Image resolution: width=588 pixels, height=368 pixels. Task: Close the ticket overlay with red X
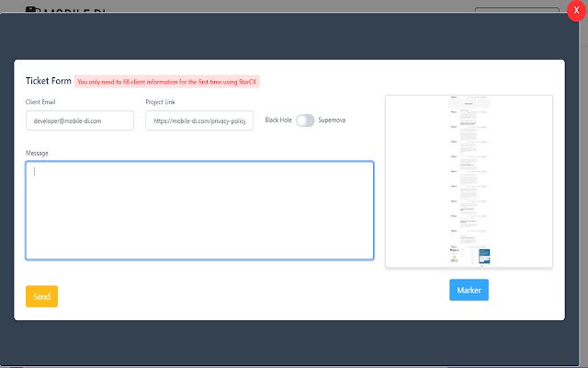pyautogui.click(x=577, y=11)
